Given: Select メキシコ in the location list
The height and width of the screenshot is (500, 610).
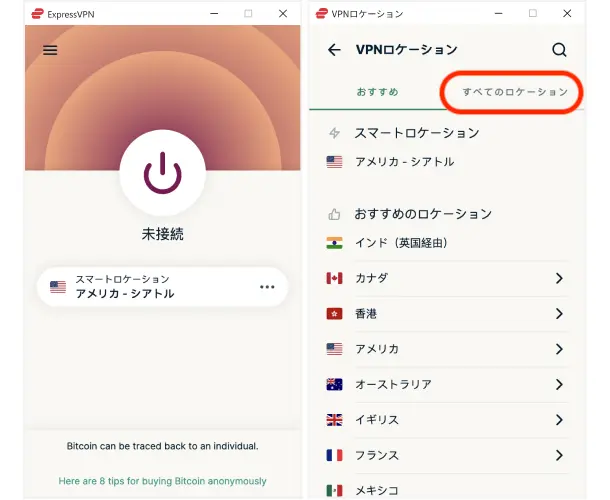Looking at the screenshot, I should (377, 490).
